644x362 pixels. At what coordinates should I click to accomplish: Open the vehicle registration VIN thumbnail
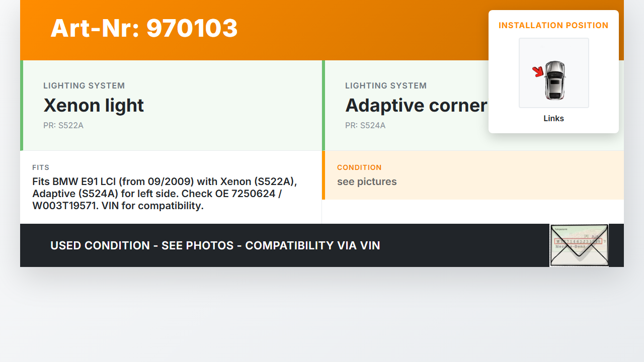tap(579, 245)
